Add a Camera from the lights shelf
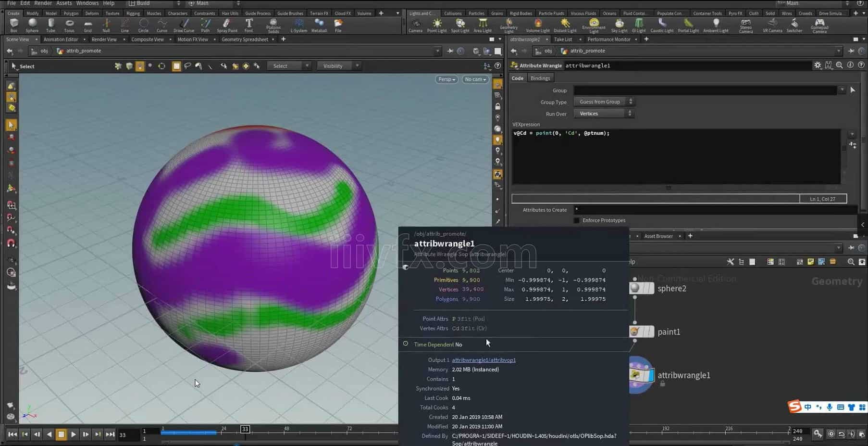 pyautogui.click(x=415, y=25)
